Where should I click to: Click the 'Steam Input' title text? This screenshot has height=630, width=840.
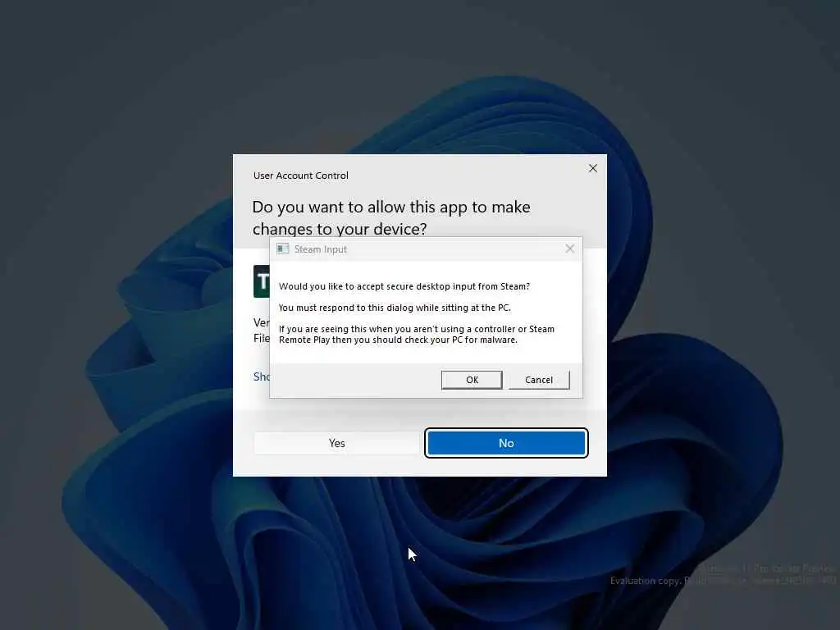tap(321, 249)
